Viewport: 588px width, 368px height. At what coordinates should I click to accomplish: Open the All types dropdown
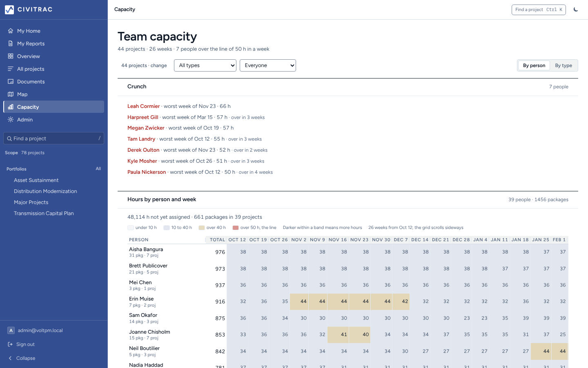(x=205, y=65)
